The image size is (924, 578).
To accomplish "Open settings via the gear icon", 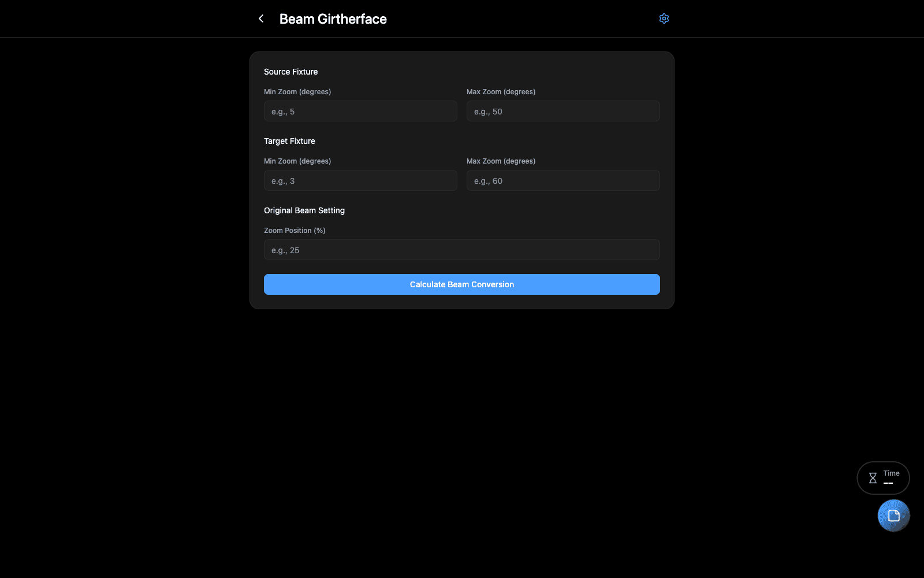I will (664, 18).
